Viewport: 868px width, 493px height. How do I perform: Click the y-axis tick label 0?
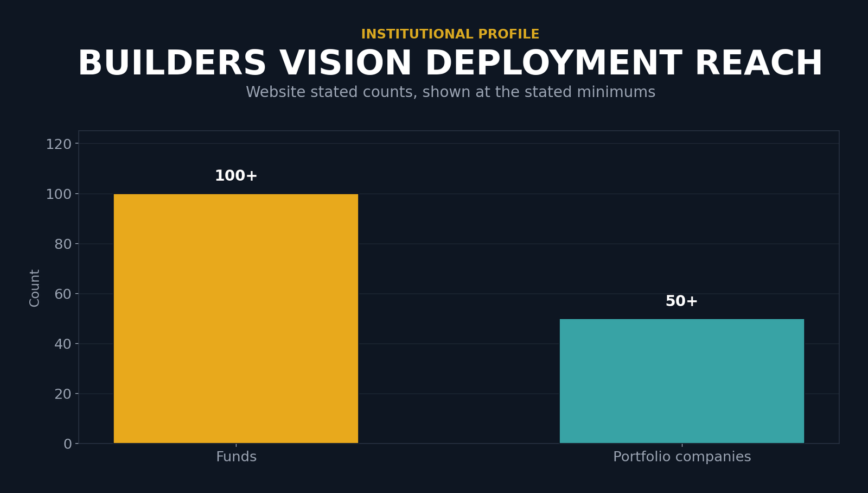click(67, 444)
